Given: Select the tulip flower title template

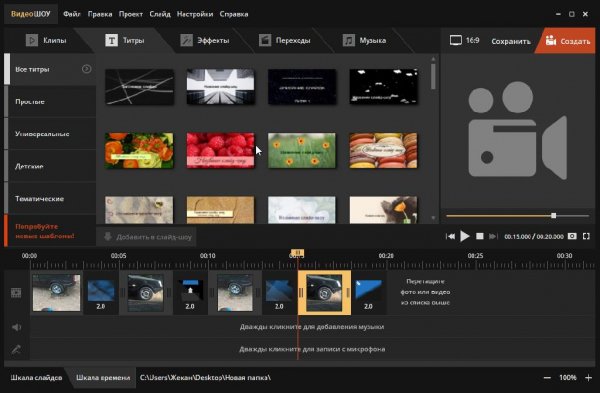Looking at the screenshot, I should click(x=383, y=210).
